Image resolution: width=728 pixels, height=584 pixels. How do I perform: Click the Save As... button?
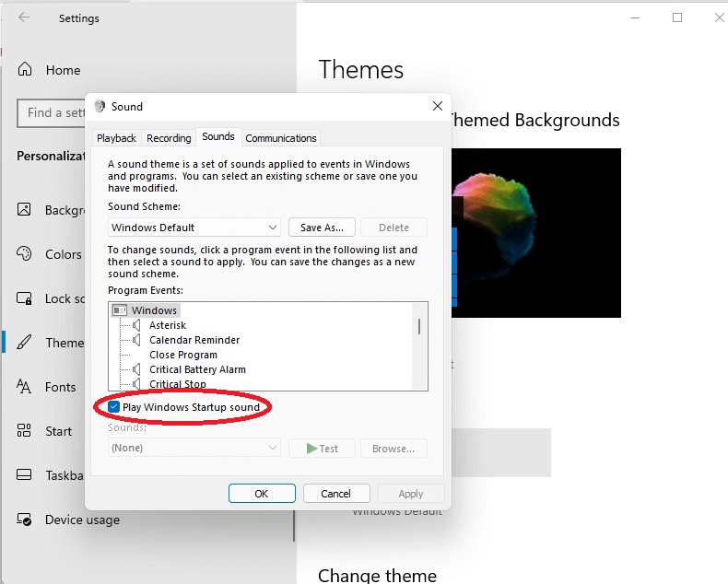click(x=322, y=228)
